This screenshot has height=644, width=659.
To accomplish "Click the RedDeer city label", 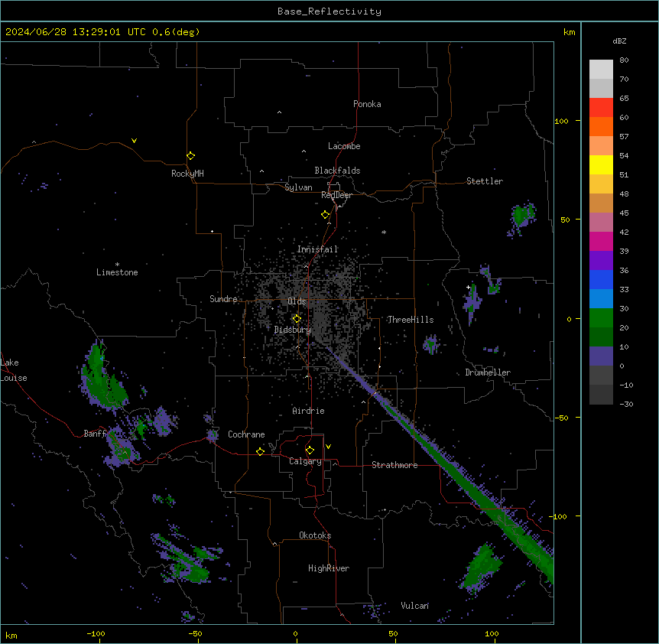I will (336, 195).
